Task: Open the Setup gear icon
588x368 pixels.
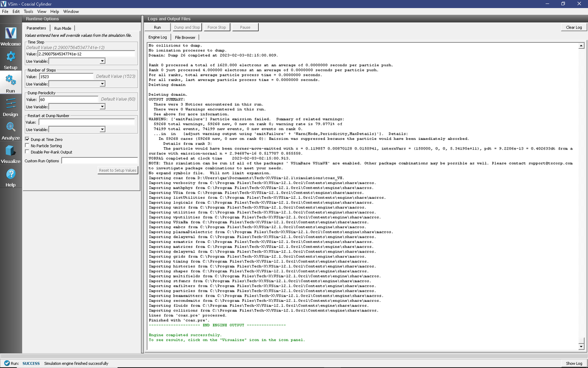Action: click(11, 57)
